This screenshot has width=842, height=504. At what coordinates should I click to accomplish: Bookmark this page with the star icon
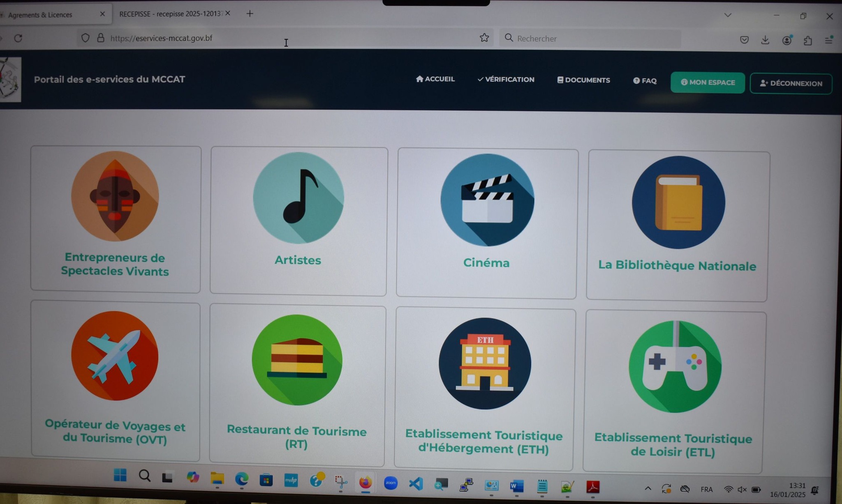click(484, 38)
